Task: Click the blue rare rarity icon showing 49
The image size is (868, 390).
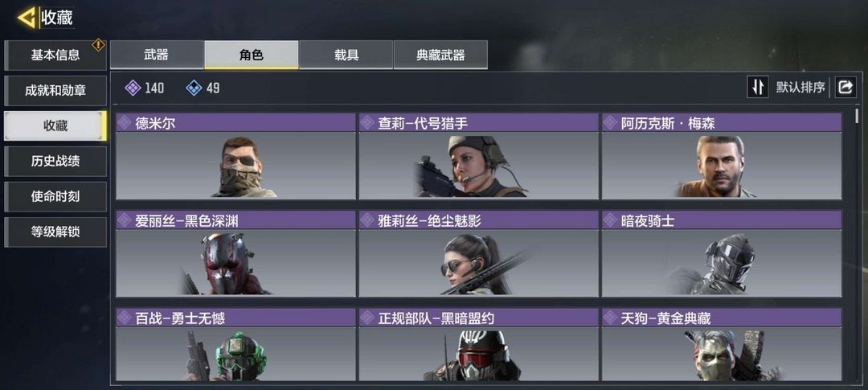Action: (x=194, y=88)
